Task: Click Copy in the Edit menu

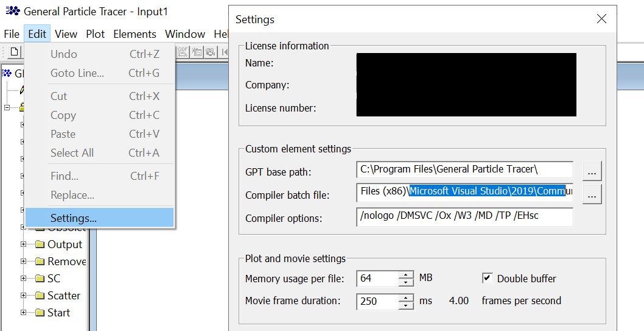Action: pyautogui.click(x=99, y=115)
